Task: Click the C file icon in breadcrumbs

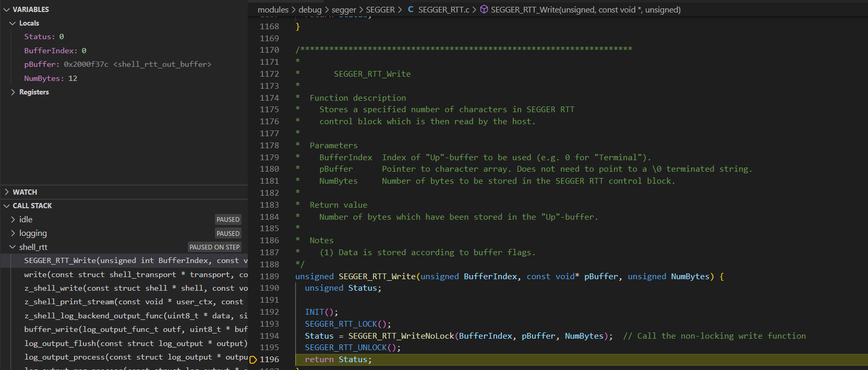Action: 411,9
